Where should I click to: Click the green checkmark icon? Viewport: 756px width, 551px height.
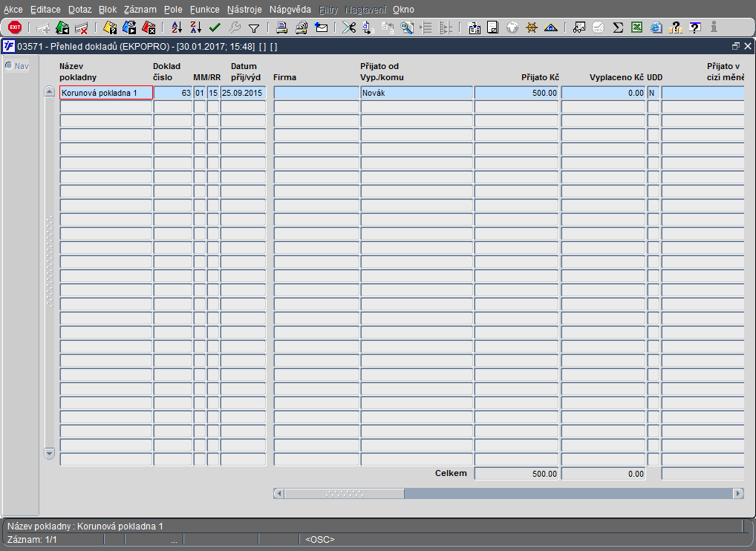(x=215, y=28)
